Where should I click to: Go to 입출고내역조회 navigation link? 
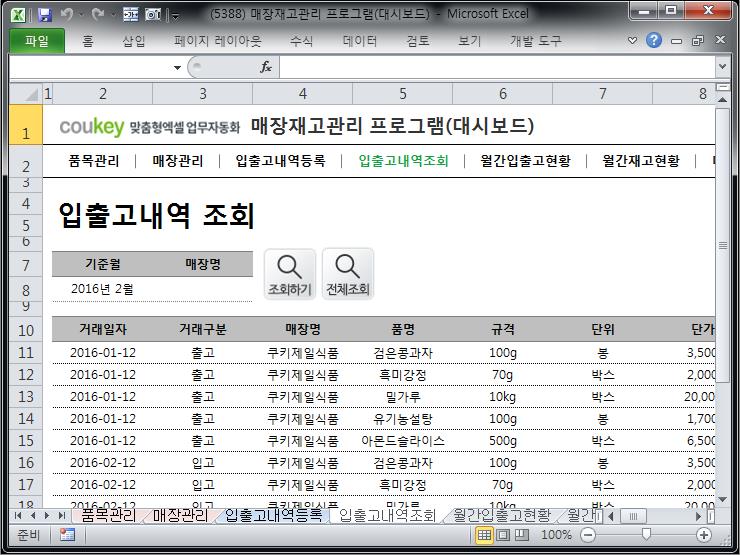[404, 161]
